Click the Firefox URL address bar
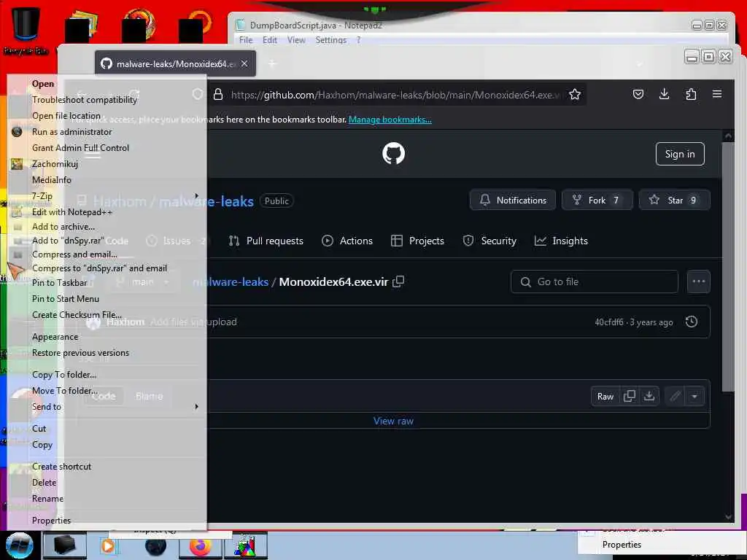 pos(396,95)
